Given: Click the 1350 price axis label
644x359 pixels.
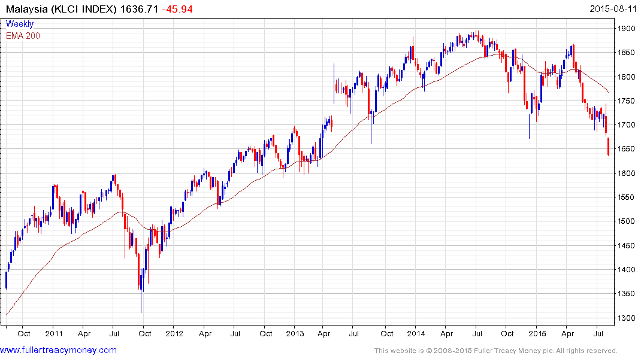Looking at the screenshot, I should tap(627, 294).
